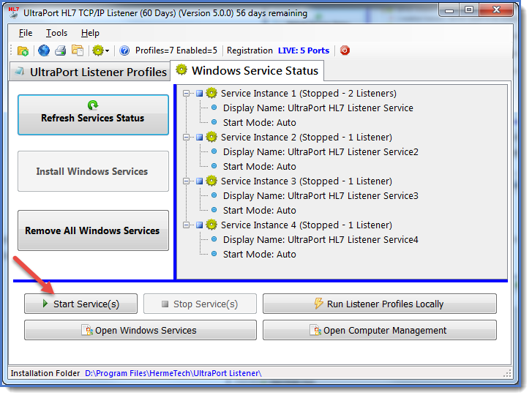Select Display Name: UltraPort HL7 Listener Service2 row
This screenshot has height=398, width=532.
point(321,151)
